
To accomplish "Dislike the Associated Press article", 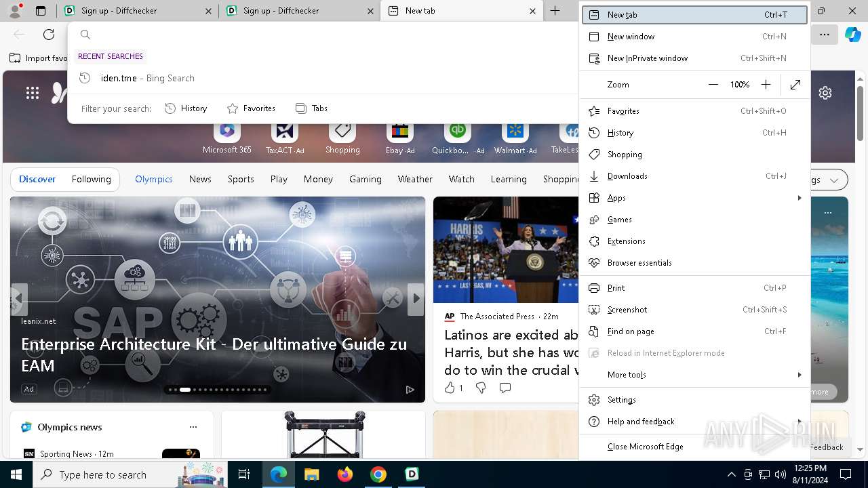I will 481,388.
